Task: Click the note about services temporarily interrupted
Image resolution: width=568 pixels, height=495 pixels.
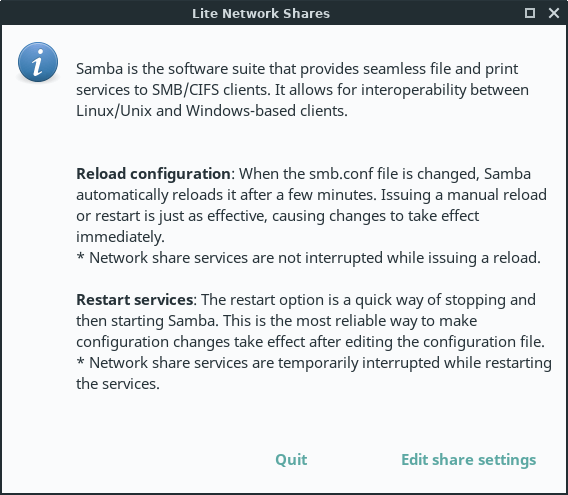Action: [314, 363]
